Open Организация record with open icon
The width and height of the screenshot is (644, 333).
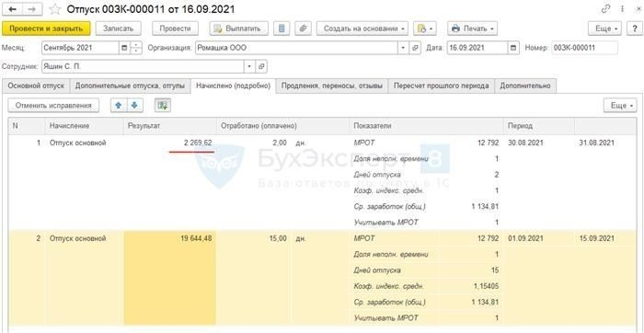coord(415,48)
